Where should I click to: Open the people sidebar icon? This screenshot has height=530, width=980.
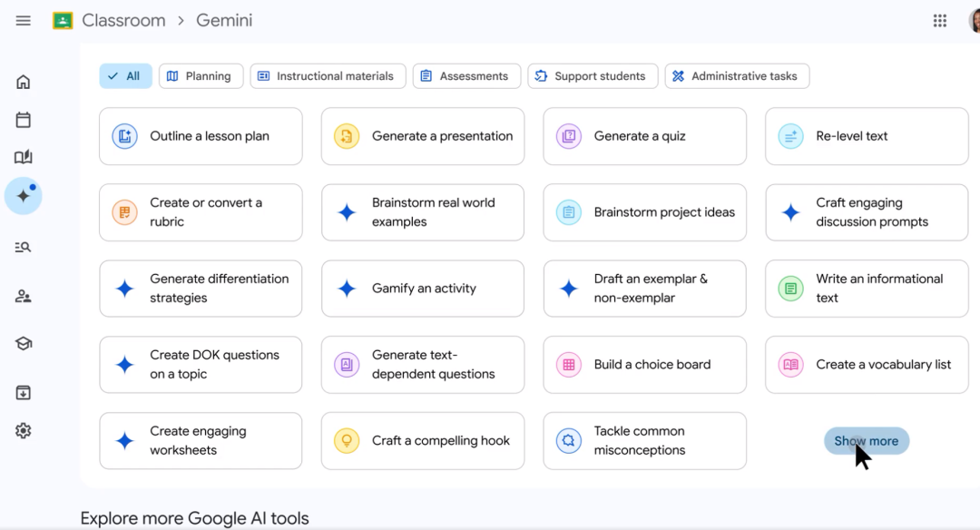[x=23, y=296]
